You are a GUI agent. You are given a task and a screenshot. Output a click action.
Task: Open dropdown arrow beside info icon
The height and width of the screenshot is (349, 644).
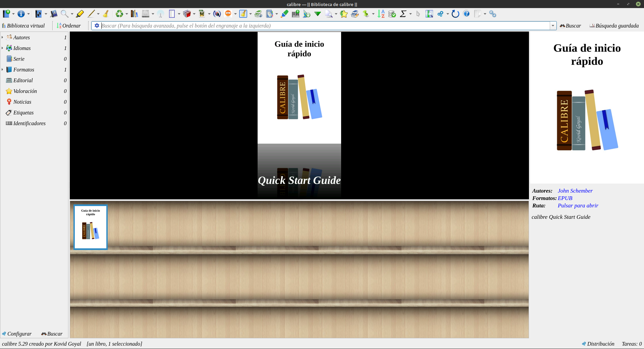coord(29,14)
